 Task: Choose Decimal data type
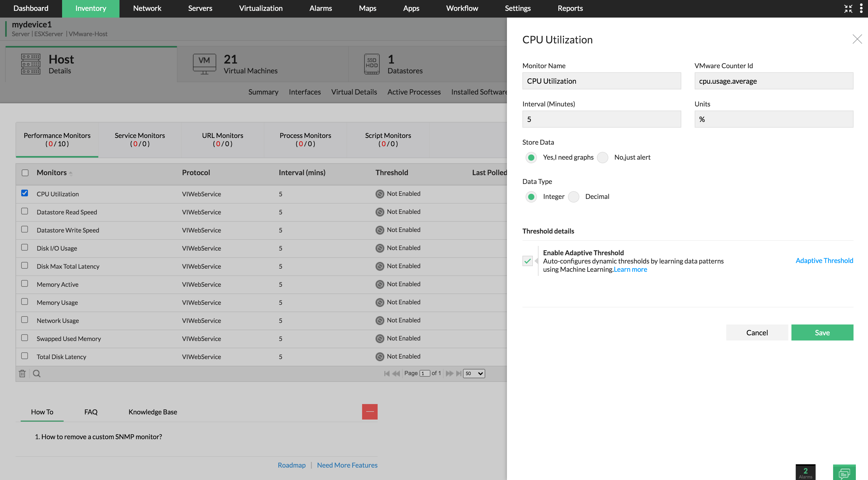coord(573,197)
